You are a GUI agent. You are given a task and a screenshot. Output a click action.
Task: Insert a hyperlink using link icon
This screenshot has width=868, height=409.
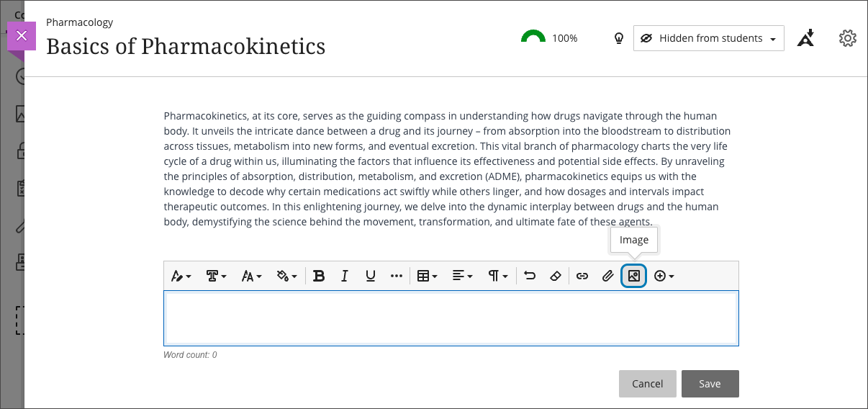pos(582,276)
